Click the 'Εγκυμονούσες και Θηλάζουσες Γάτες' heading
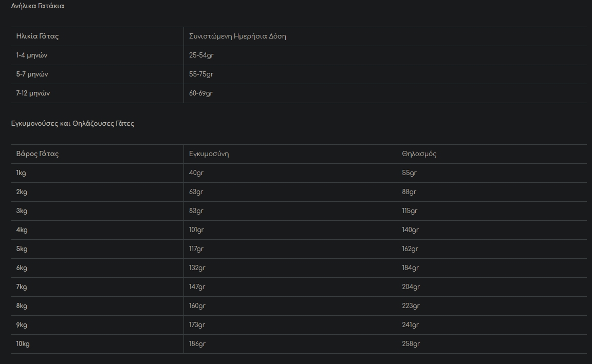The height and width of the screenshot is (364, 592). click(72, 124)
